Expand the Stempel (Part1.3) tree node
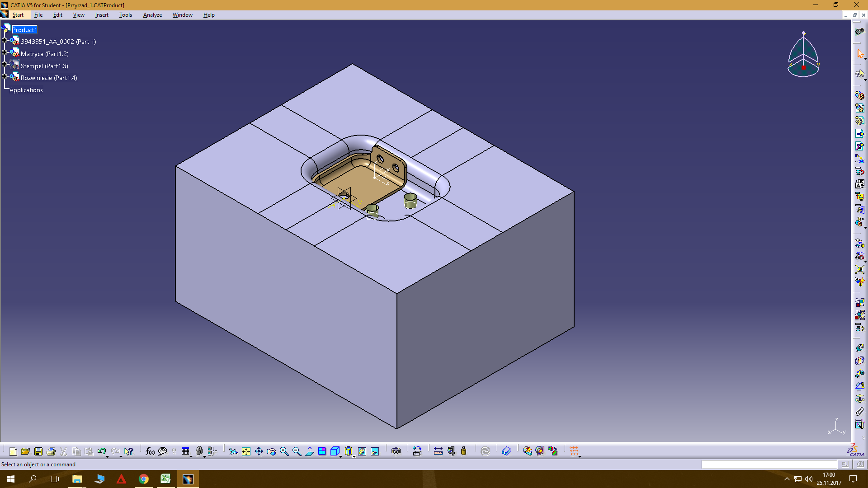 point(5,65)
